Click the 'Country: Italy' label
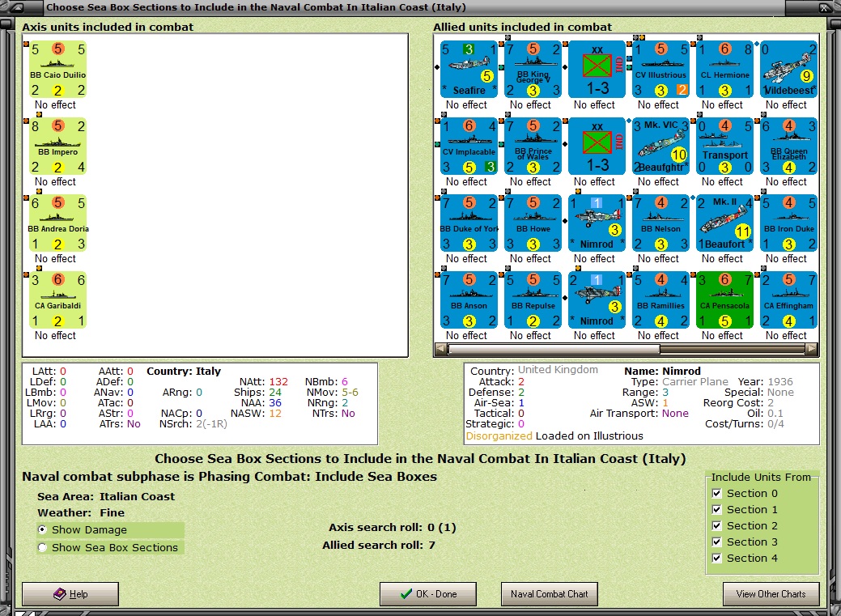Image resolution: width=841 pixels, height=616 pixels. click(x=184, y=371)
